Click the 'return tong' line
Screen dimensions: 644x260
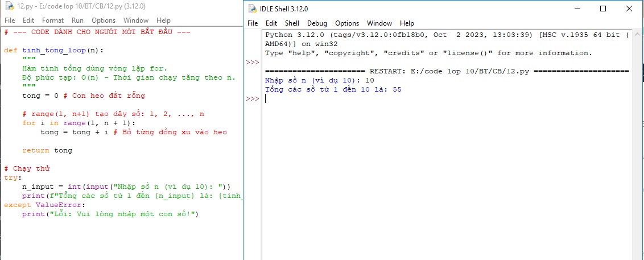coord(47,150)
